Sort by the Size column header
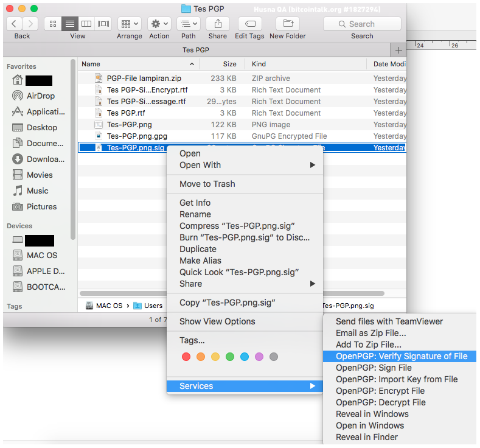The image size is (480, 448). [222, 64]
